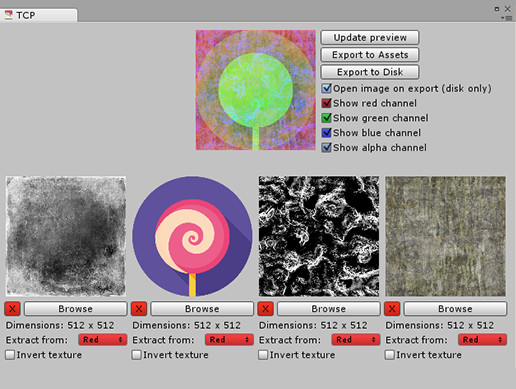Click the olive concrete texture thumbnail
Viewport: 516px width, 389px height.
point(446,236)
